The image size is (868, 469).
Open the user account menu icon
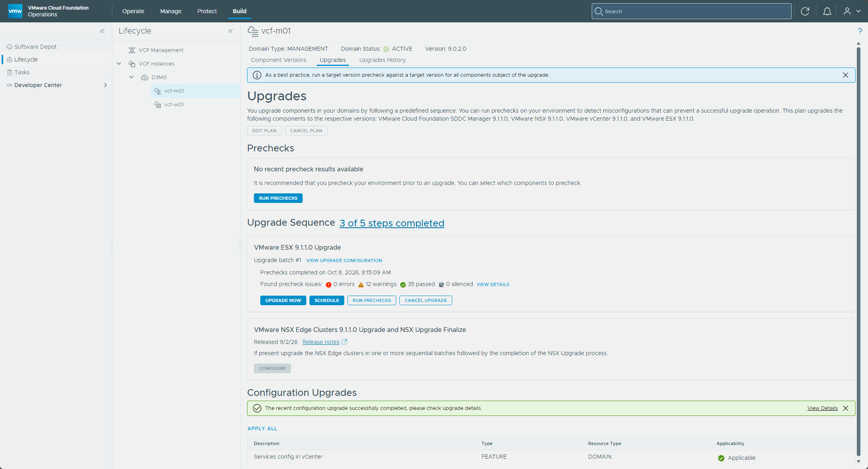847,11
